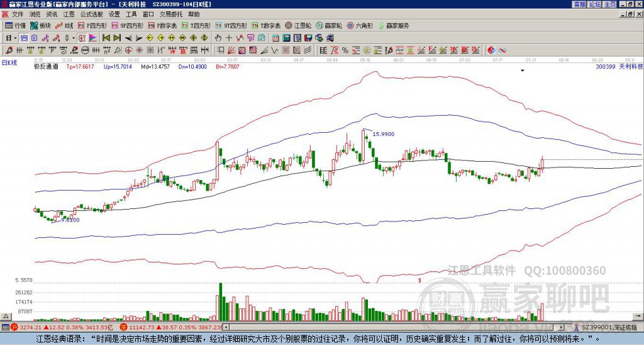
Task: Open the calculator icon
Action: coord(286,38)
